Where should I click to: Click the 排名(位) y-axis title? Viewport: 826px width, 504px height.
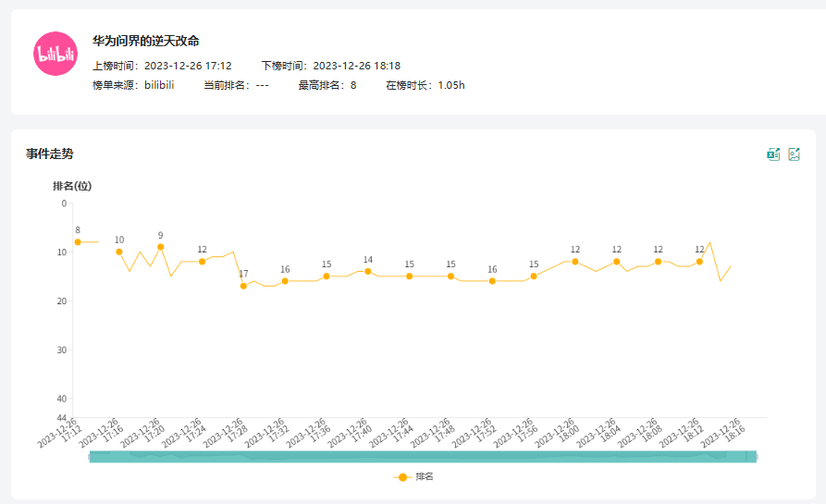(x=72, y=186)
